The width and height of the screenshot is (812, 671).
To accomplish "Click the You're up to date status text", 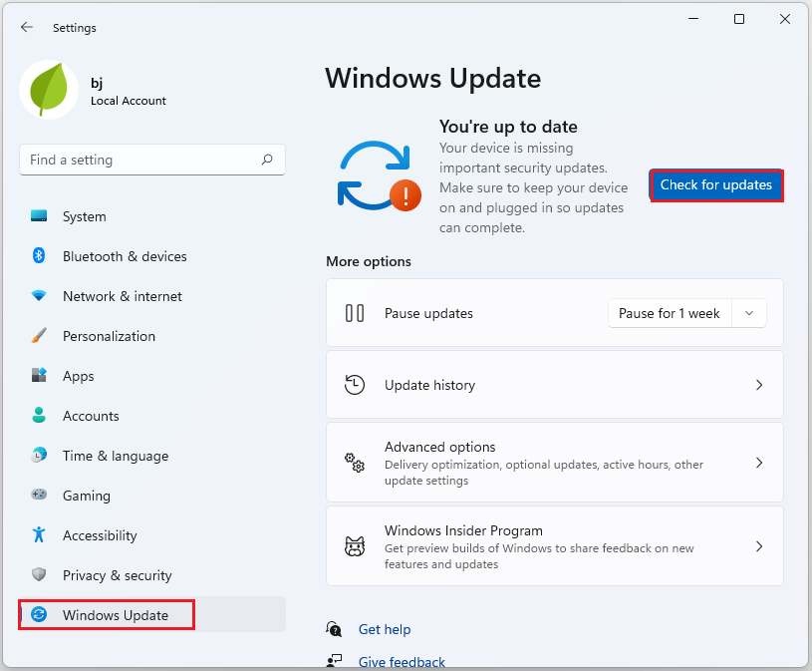I will [x=508, y=127].
